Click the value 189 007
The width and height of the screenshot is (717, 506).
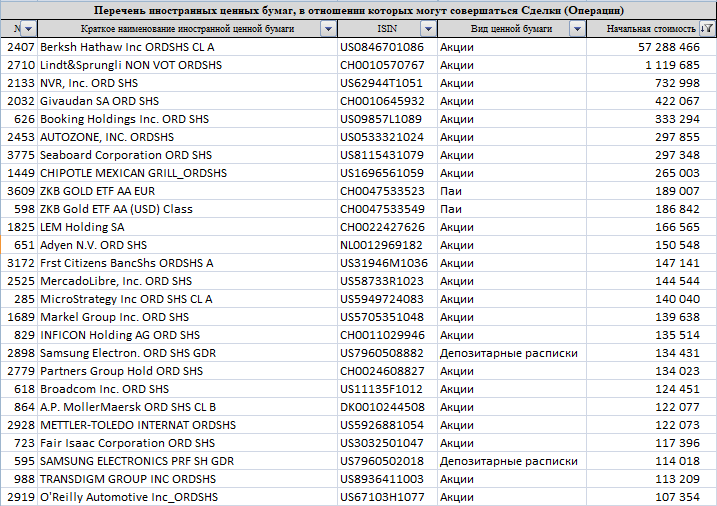pyautogui.click(x=677, y=191)
